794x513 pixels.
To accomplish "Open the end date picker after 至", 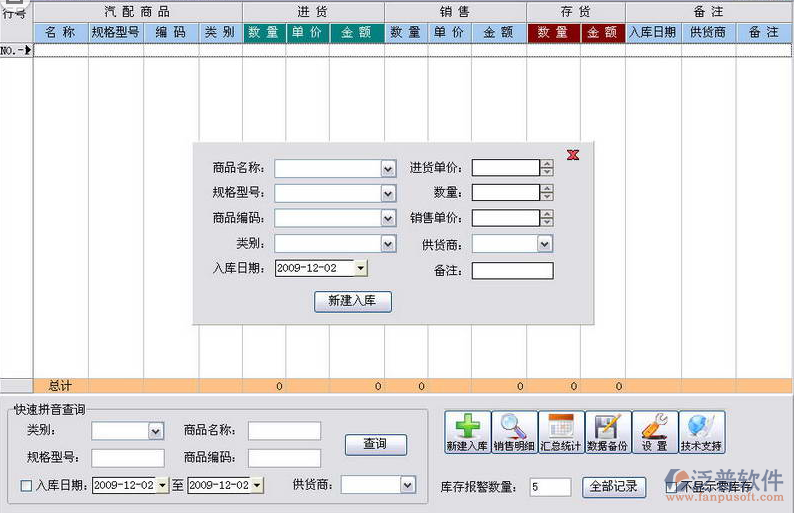I will coord(257,485).
